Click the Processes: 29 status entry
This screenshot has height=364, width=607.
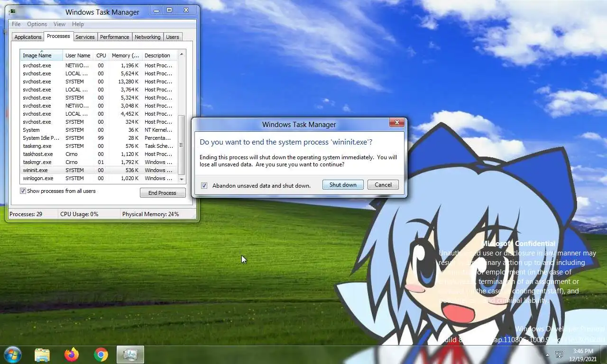pyautogui.click(x=26, y=214)
